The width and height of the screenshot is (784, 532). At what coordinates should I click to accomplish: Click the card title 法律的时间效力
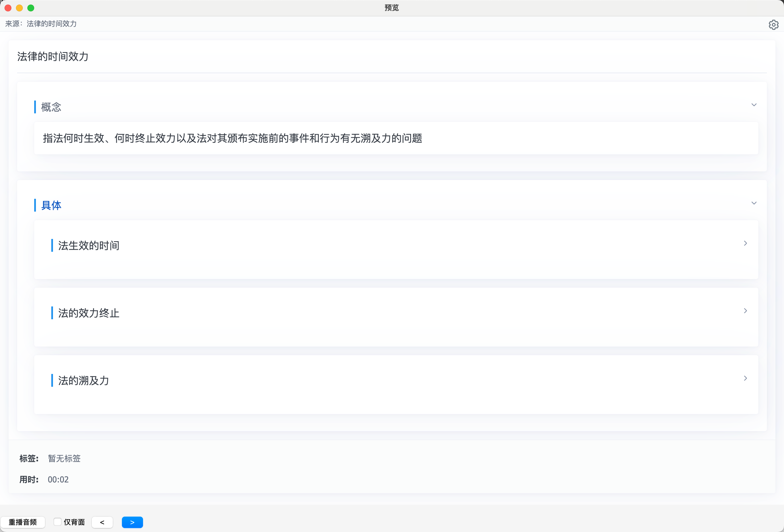[x=53, y=56]
